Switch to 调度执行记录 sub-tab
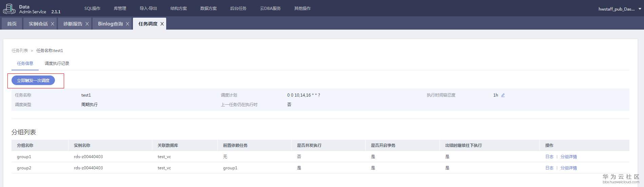 57,64
